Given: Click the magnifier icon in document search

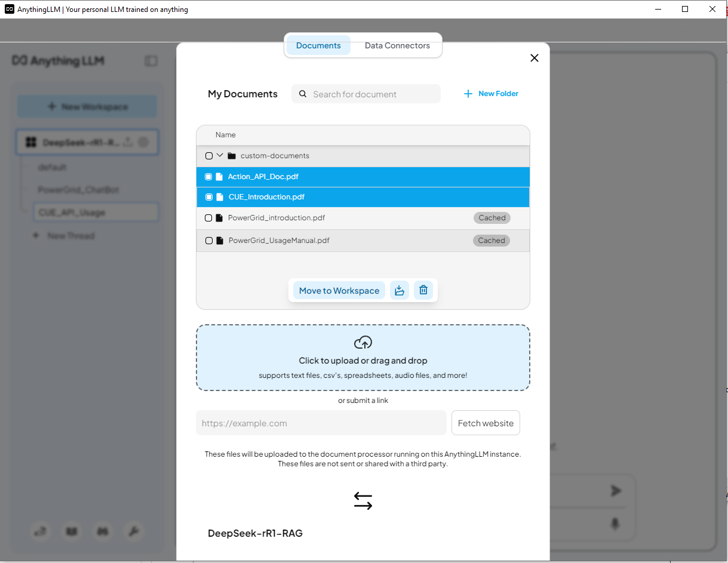Looking at the screenshot, I should [302, 94].
